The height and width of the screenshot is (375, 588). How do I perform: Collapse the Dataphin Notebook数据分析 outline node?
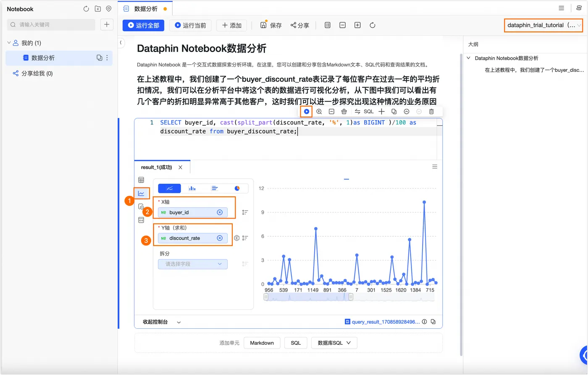click(469, 58)
